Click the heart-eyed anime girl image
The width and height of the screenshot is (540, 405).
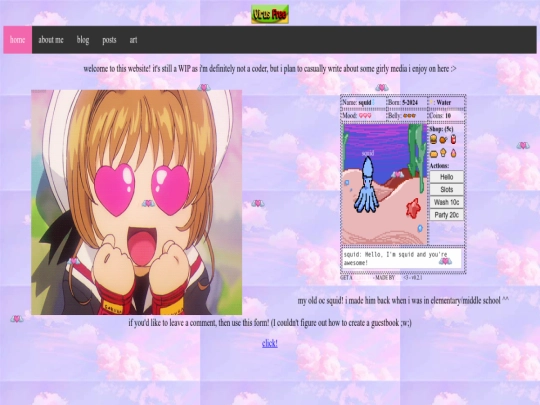[136, 202]
